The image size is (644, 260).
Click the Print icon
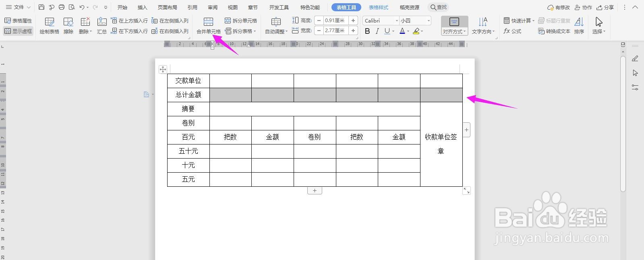(62, 7)
